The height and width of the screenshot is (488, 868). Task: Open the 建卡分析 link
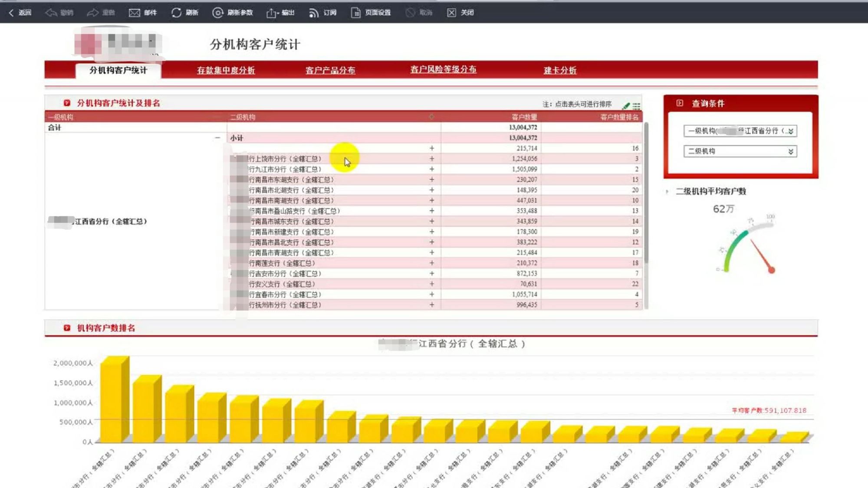point(559,70)
